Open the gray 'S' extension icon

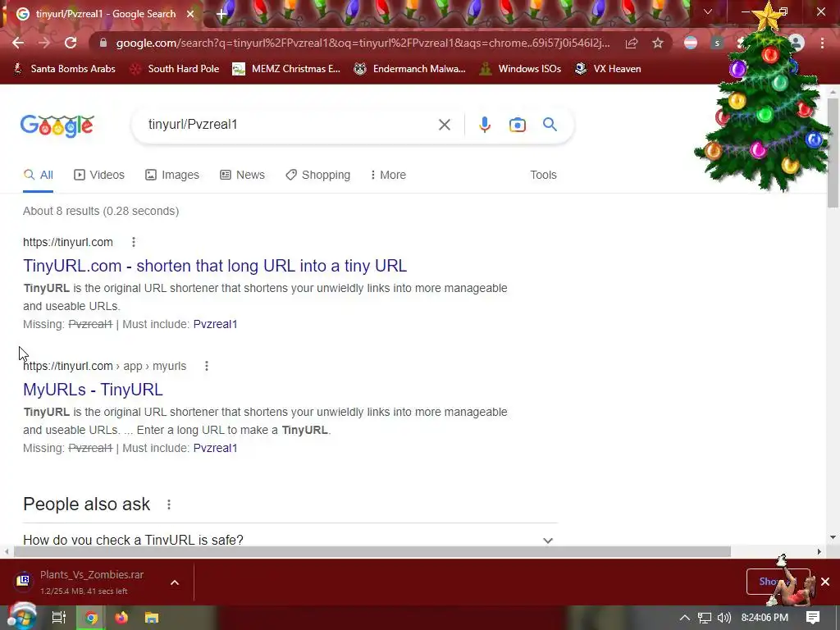point(717,43)
